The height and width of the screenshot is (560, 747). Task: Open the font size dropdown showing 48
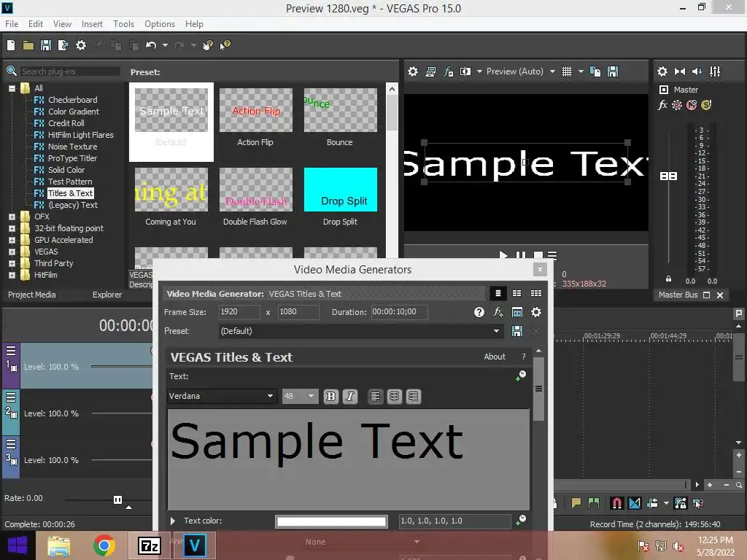311,396
